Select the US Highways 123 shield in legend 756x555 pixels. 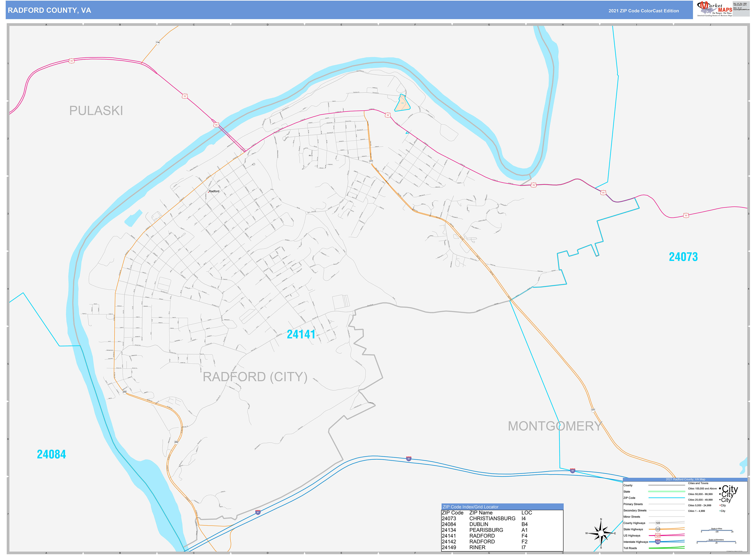click(x=658, y=536)
